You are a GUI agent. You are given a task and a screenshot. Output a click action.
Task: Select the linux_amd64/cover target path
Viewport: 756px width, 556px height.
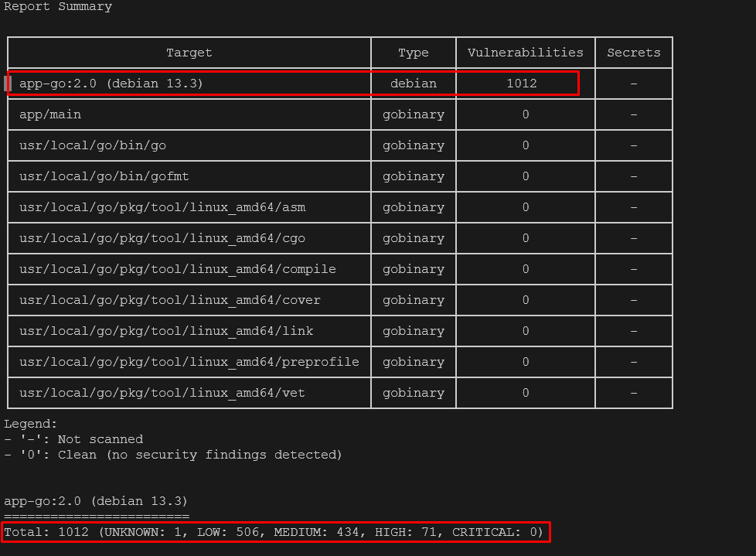[170, 300]
